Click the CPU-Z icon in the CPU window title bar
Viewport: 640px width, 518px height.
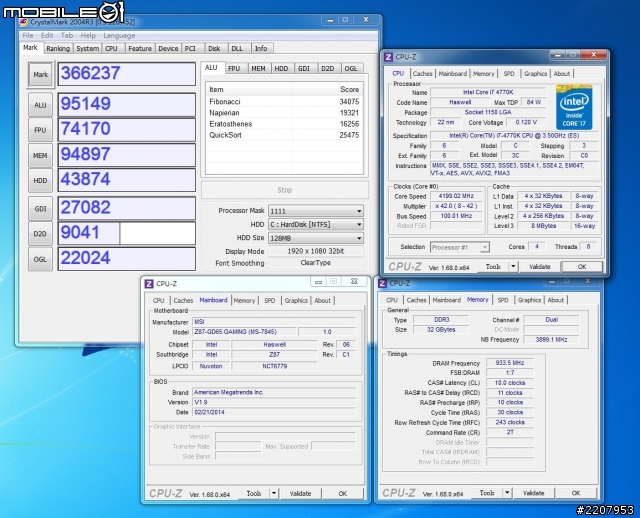(x=389, y=57)
